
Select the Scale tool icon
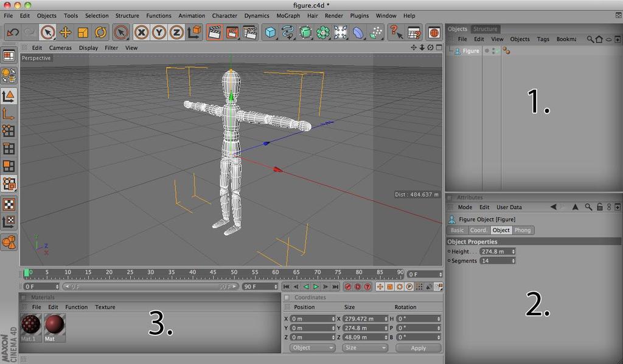pyautogui.click(x=83, y=32)
